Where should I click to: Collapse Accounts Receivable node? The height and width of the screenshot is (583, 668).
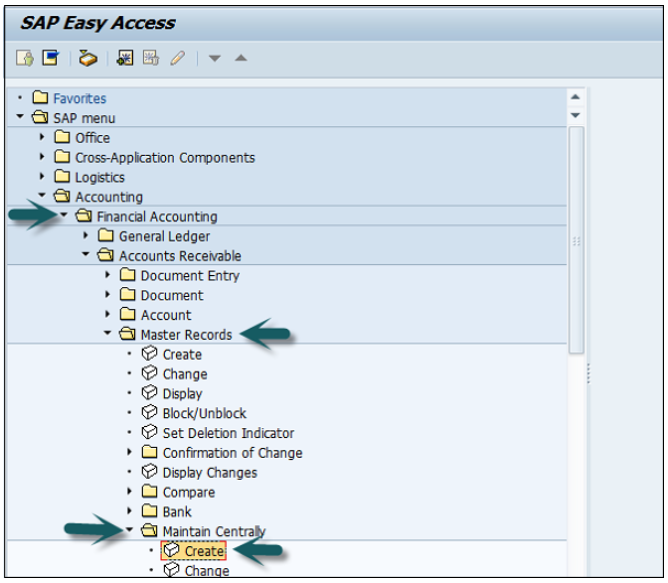pyautogui.click(x=86, y=254)
